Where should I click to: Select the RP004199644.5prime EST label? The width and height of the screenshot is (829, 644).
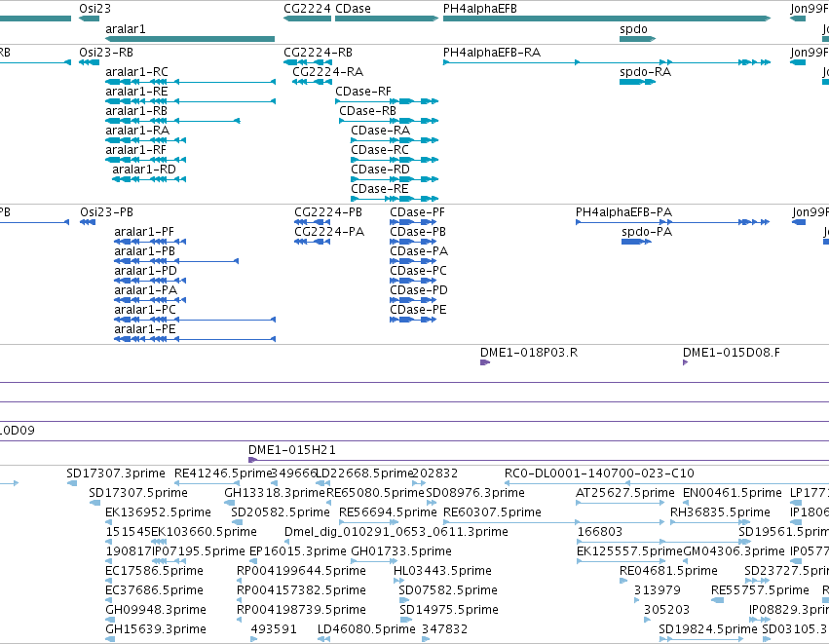(301, 571)
